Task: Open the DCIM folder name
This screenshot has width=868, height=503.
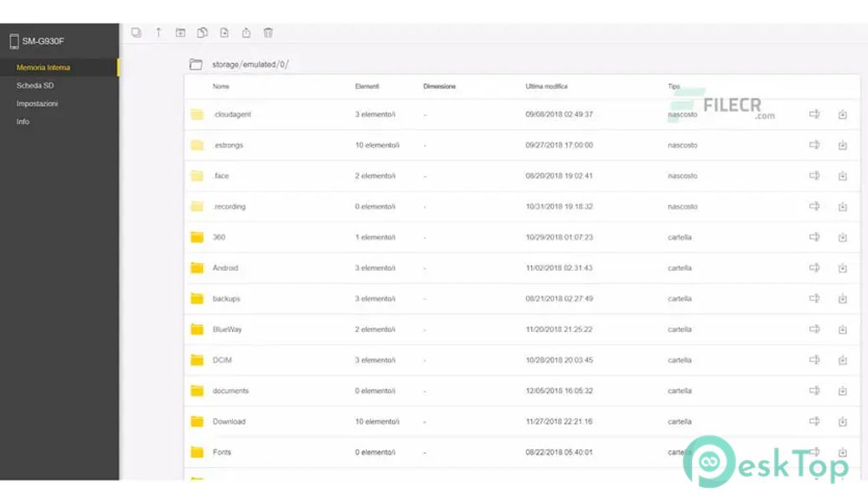Action: coord(222,360)
